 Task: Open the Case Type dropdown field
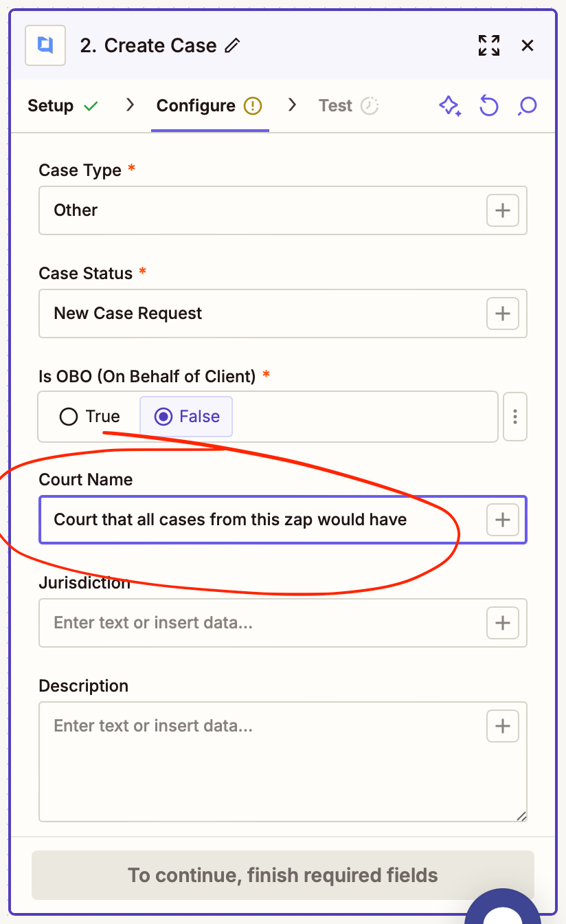click(x=261, y=210)
